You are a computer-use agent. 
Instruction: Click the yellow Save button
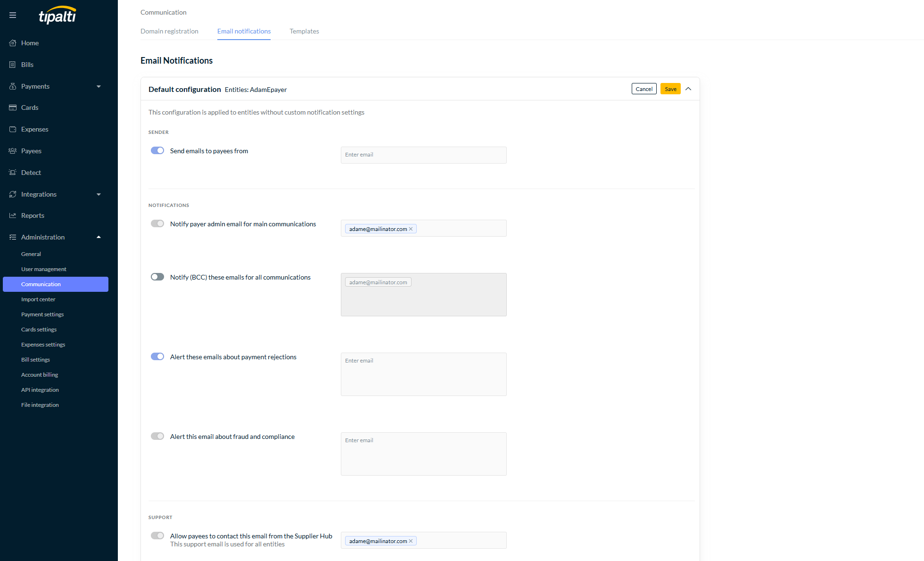click(670, 89)
